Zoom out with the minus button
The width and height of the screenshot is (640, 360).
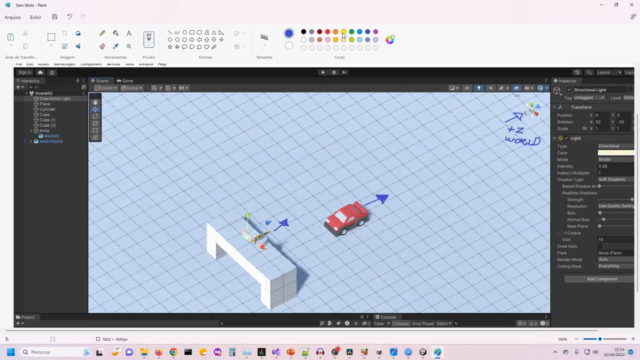pos(576,339)
